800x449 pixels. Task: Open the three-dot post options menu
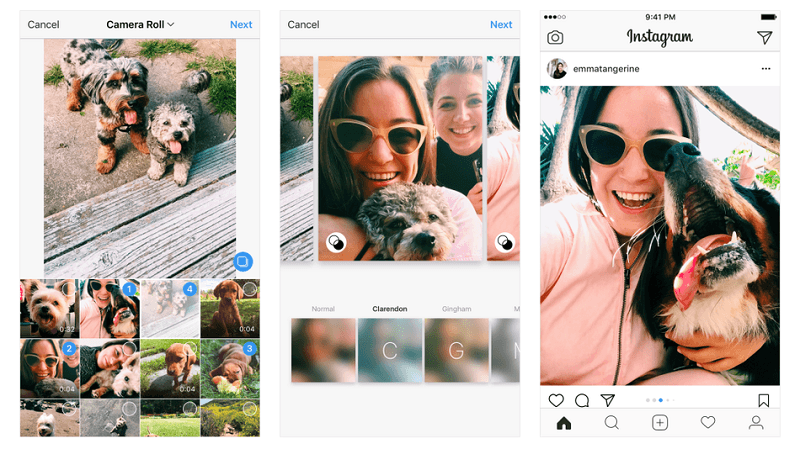[x=766, y=68]
